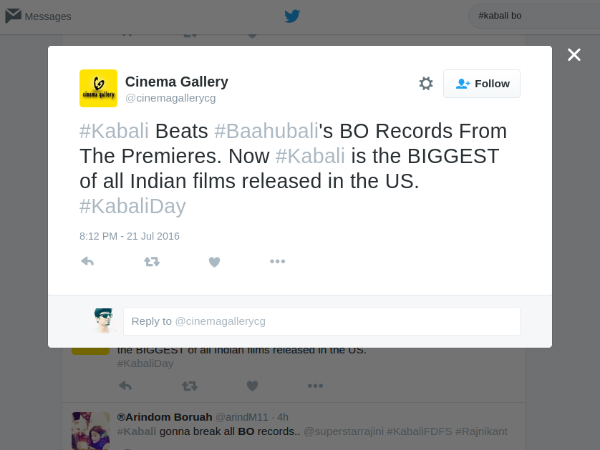Open the gear settings menu
Screen dimensions: 600x450
click(426, 84)
